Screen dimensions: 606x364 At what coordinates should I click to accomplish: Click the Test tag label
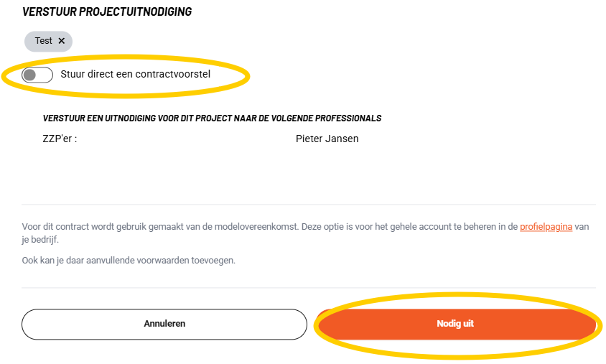point(43,41)
